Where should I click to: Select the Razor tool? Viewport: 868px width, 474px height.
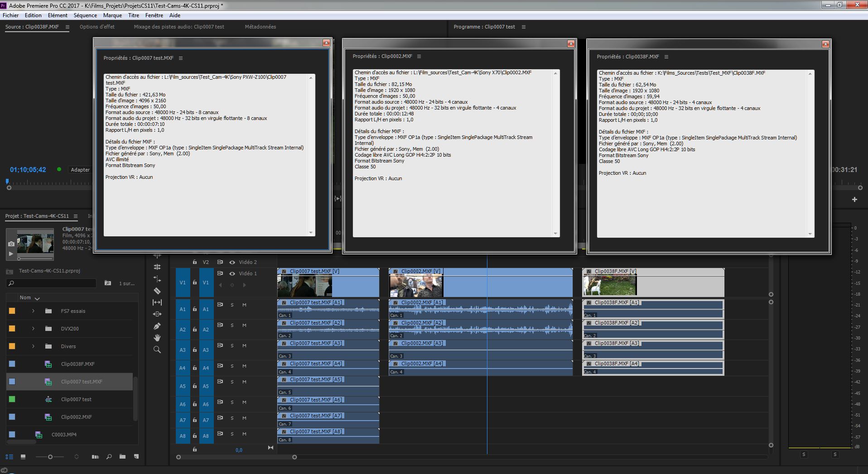pyautogui.click(x=157, y=291)
